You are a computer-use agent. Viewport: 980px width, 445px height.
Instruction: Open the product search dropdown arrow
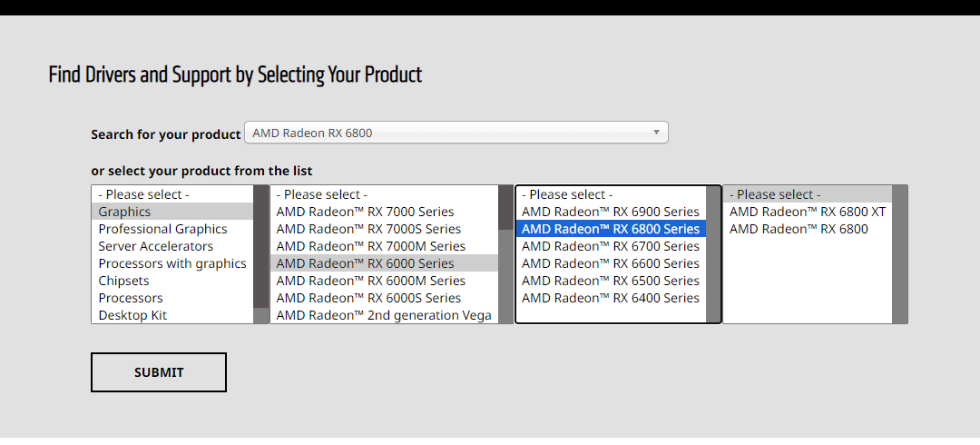(x=656, y=133)
